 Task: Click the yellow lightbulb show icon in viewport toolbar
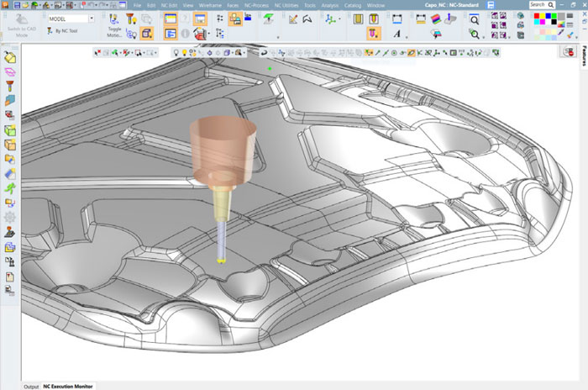pyautogui.click(x=184, y=53)
